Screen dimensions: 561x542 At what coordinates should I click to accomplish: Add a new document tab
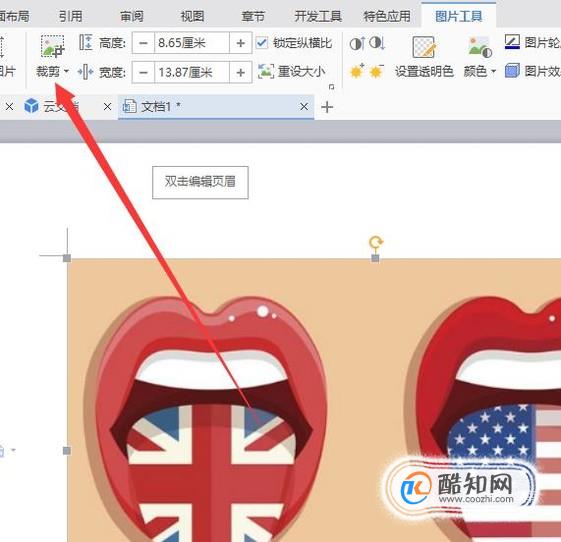pos(327,107)
